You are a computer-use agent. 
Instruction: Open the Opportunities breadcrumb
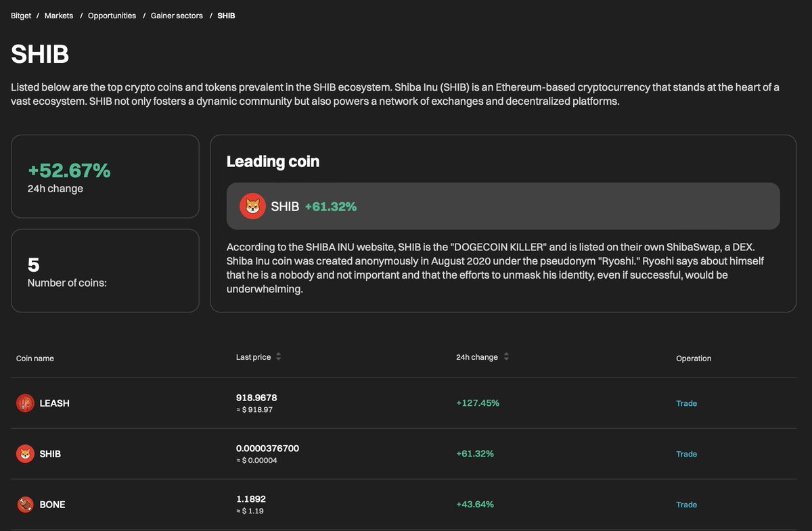click(x=112, y=16)
